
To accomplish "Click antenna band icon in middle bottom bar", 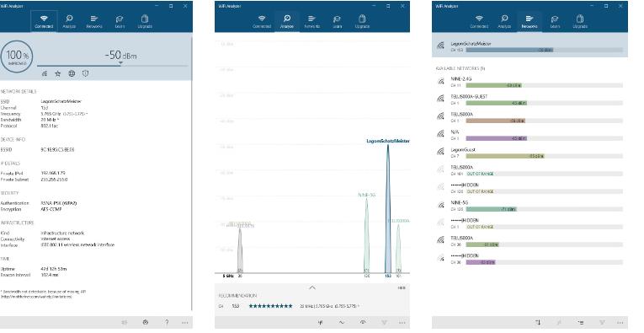I will tap(321, 322).
